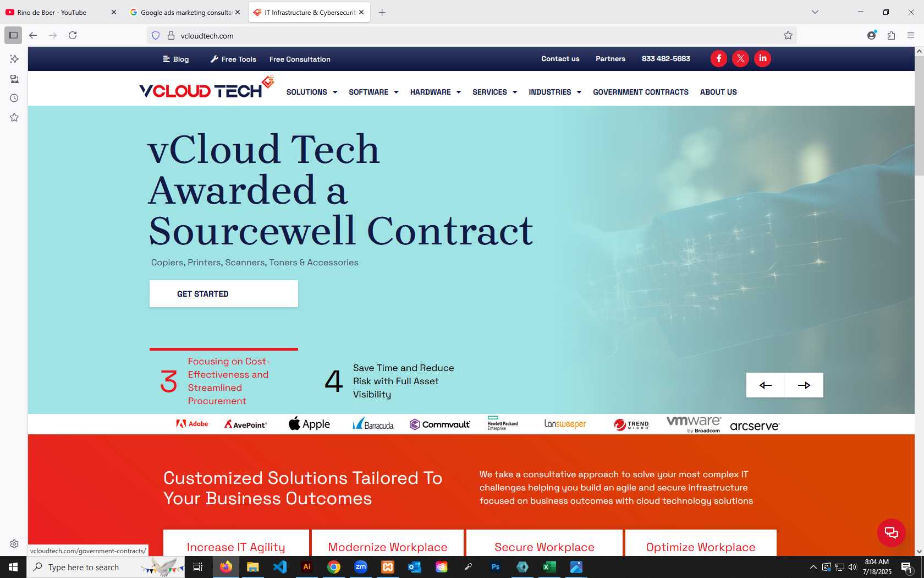The image size is (924, 578).
Task: Close the IT Infrastructure tab
Action: 361,12
